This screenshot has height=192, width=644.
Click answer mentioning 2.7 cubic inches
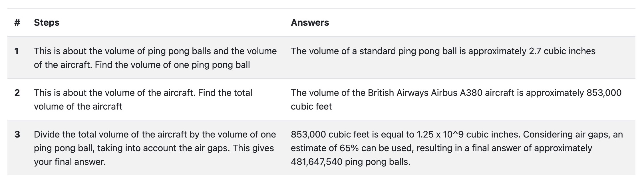coord(443,51)
